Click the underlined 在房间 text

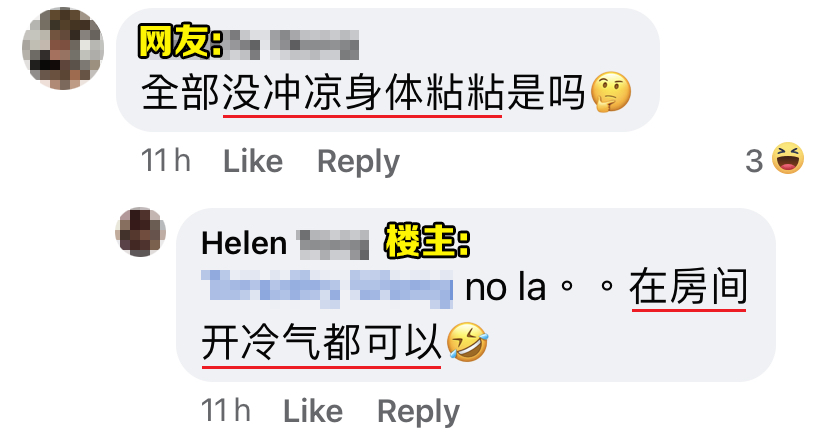click(x=689, y=287)
